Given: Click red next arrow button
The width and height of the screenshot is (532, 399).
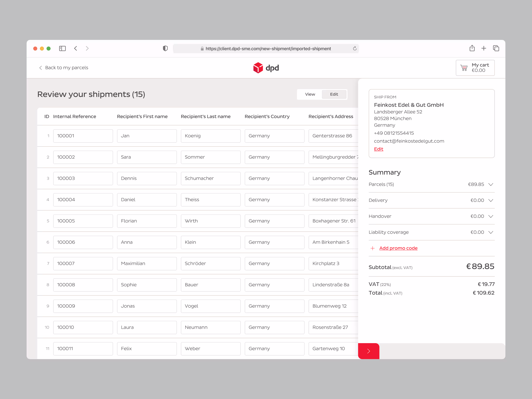Looking at the screenshot, I should pos(368,351).
